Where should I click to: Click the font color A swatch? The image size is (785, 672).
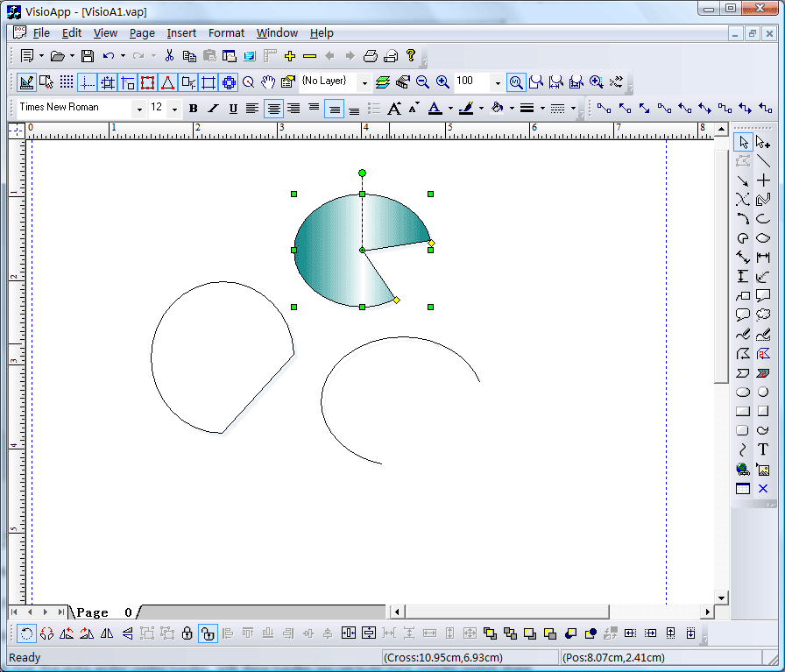[x=435, y=109]
